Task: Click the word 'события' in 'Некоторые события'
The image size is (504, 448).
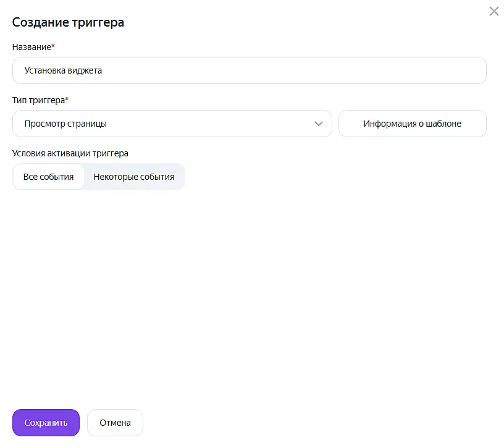Action: coord(156,177)
